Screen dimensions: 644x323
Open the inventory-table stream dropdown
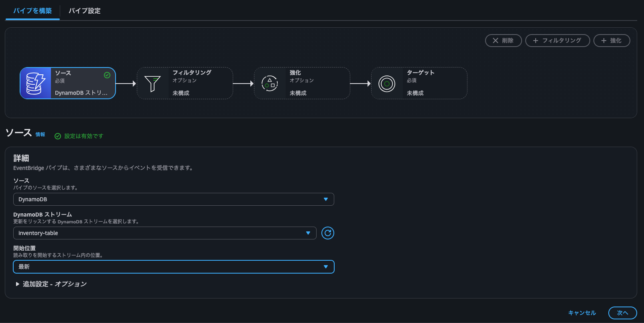coord(165,233)
